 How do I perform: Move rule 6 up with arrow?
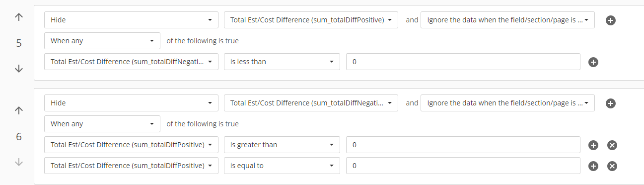click(19, 111)
